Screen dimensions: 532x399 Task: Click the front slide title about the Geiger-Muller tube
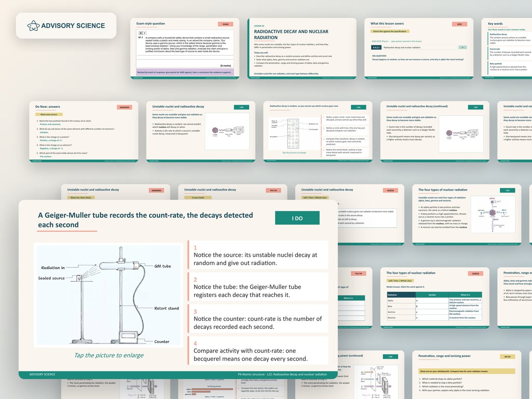(145, 220)
